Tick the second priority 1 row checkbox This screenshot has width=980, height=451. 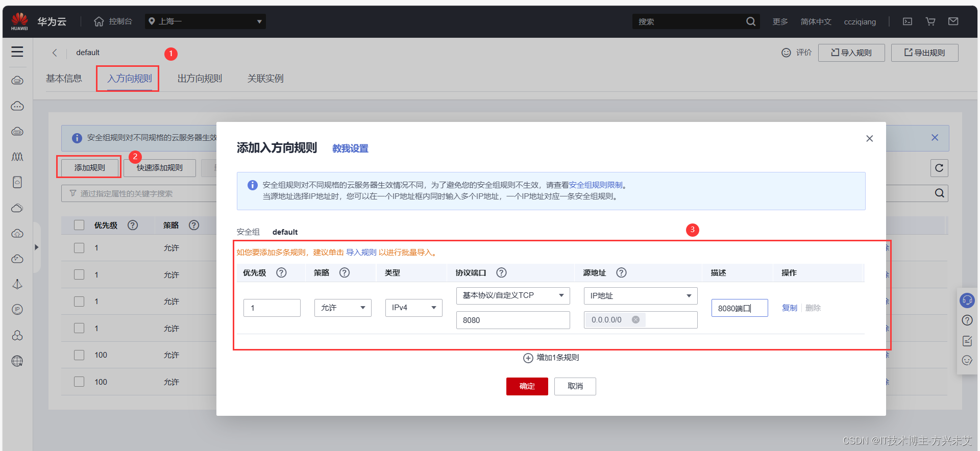79,274
